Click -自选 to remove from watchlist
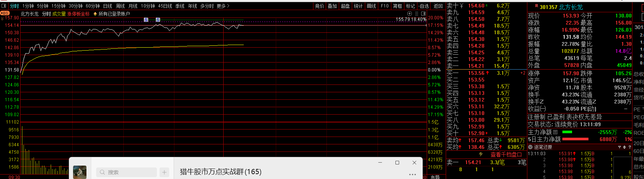 [423, 6]
